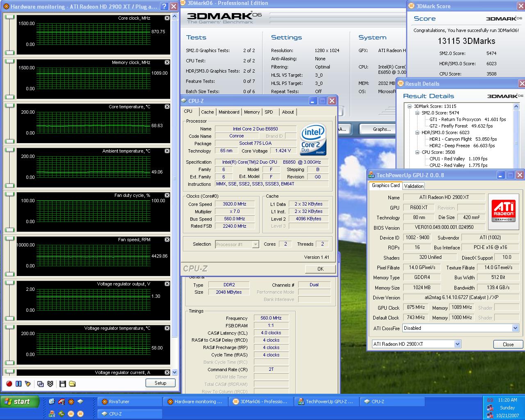Remove the Voltage regulator current graph with its X
The width and height of the screenshot is (525, 420).
click(x=167, y=372)
